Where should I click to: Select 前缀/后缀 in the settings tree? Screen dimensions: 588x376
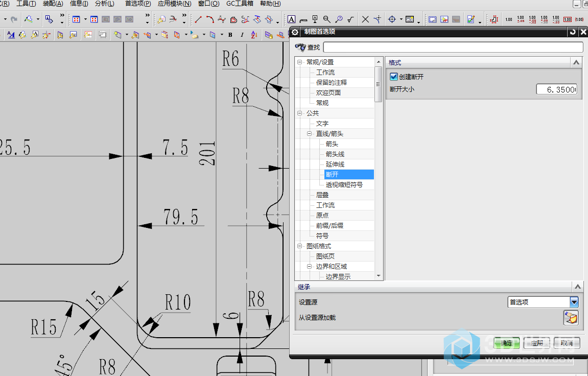pyautogui.click(x=330, y=226)
